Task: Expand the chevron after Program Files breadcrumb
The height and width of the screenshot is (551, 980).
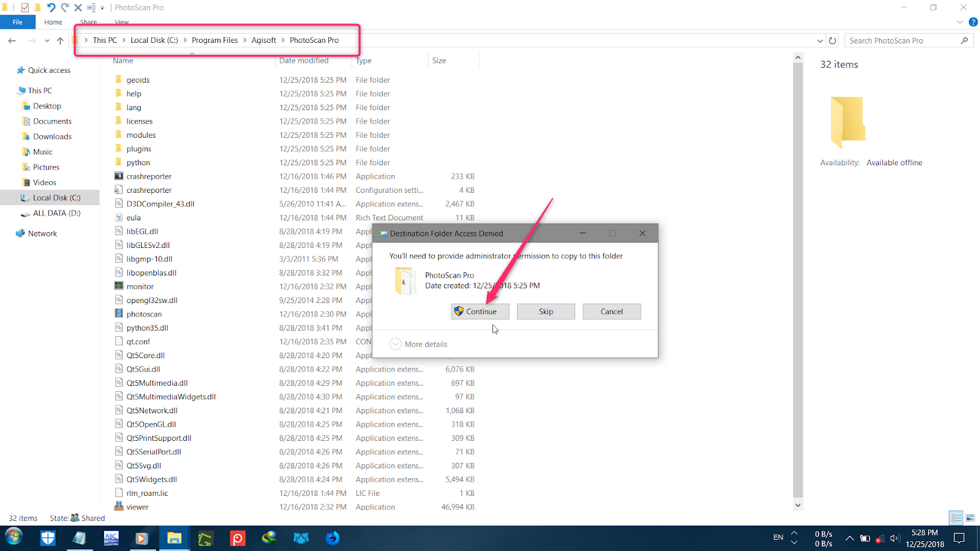Action: click(245, 40)
